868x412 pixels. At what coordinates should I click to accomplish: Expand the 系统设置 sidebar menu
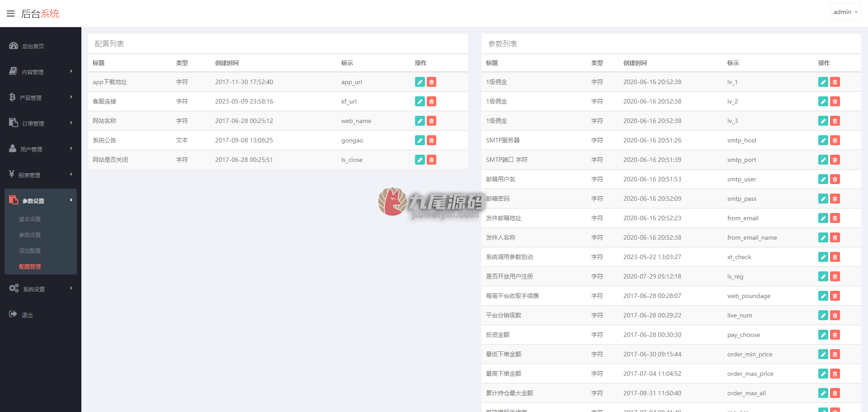click(41, 289)
